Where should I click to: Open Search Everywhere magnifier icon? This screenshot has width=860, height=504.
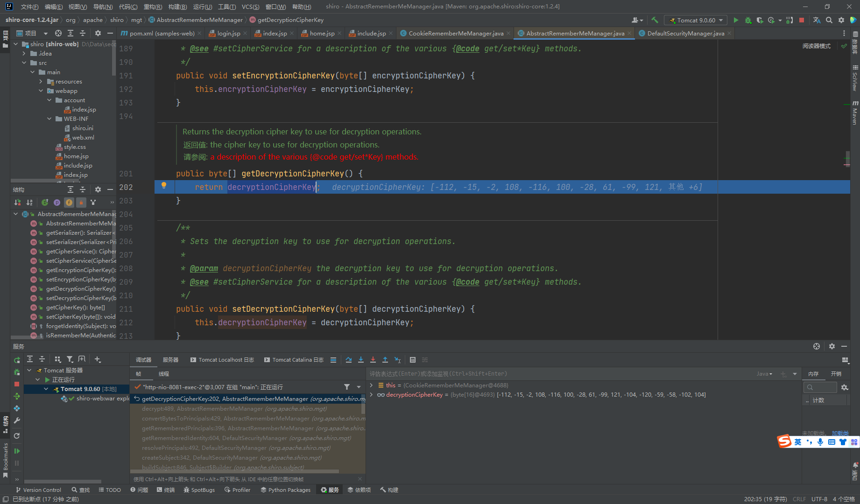829,20
